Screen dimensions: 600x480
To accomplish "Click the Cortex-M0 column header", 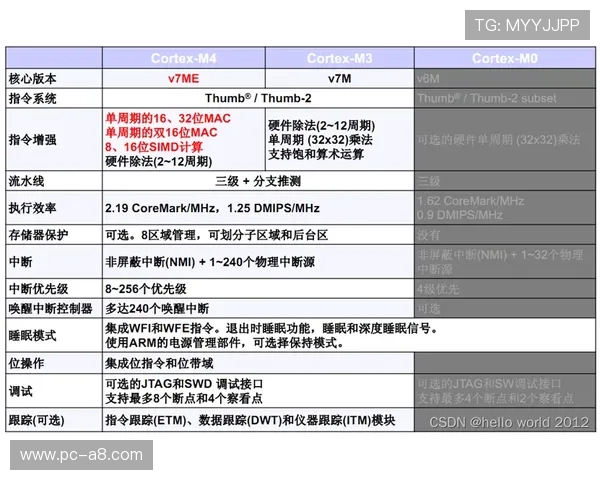I will pos(505,58).
